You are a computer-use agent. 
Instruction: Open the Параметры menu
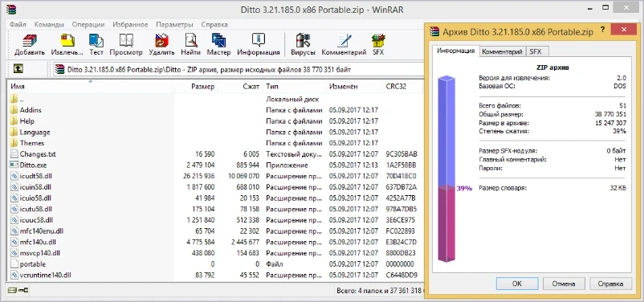174,24
